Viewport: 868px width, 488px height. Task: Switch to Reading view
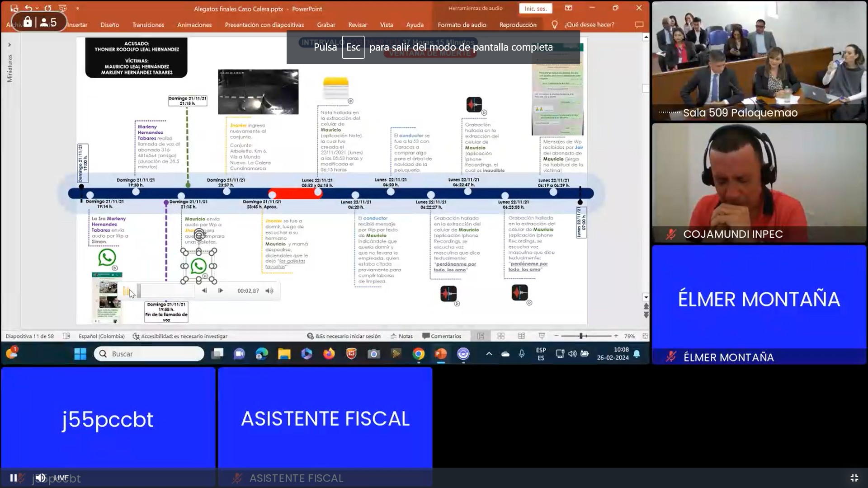(521, 336)
